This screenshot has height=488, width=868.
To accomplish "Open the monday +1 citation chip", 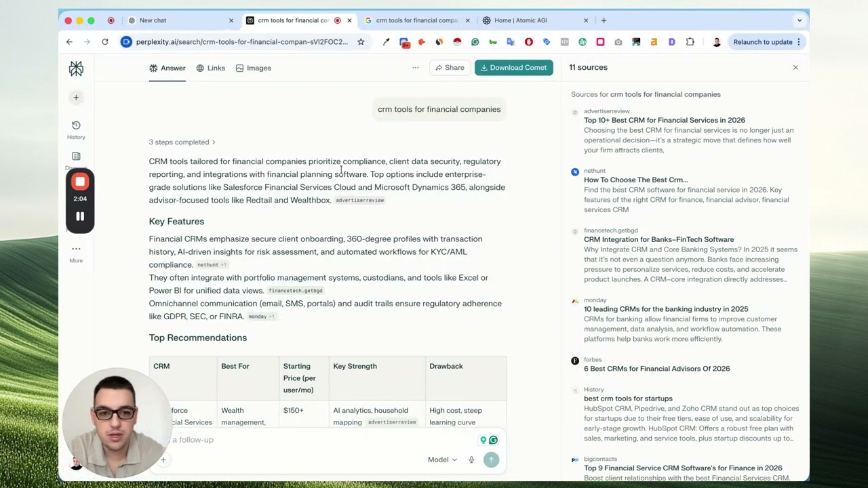I will click(x=261, y=317).
